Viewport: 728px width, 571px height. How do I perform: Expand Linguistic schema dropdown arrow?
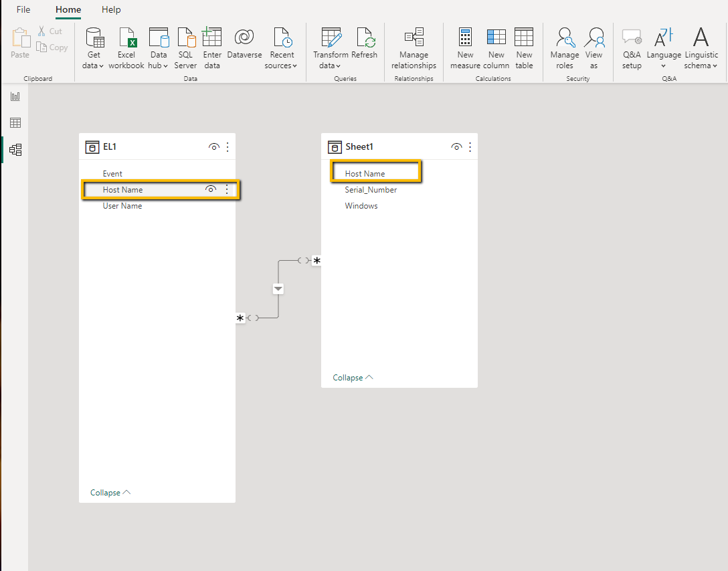pyautogui.click(x=715, y=66)
